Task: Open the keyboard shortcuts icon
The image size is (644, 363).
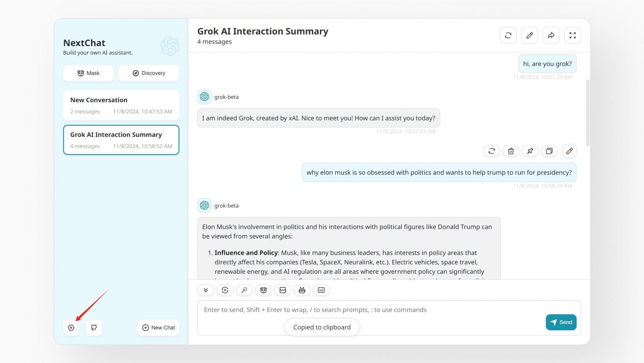Action: [321, 290]
